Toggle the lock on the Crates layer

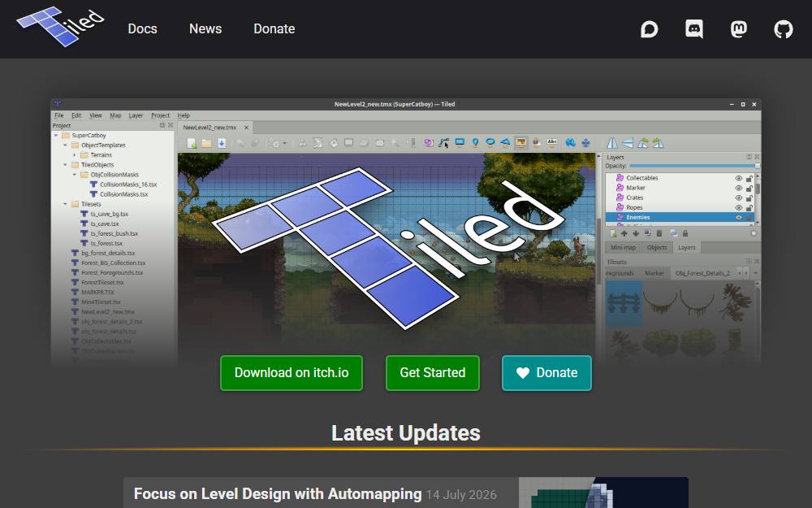pyautogui.click(x=749, y=198)
